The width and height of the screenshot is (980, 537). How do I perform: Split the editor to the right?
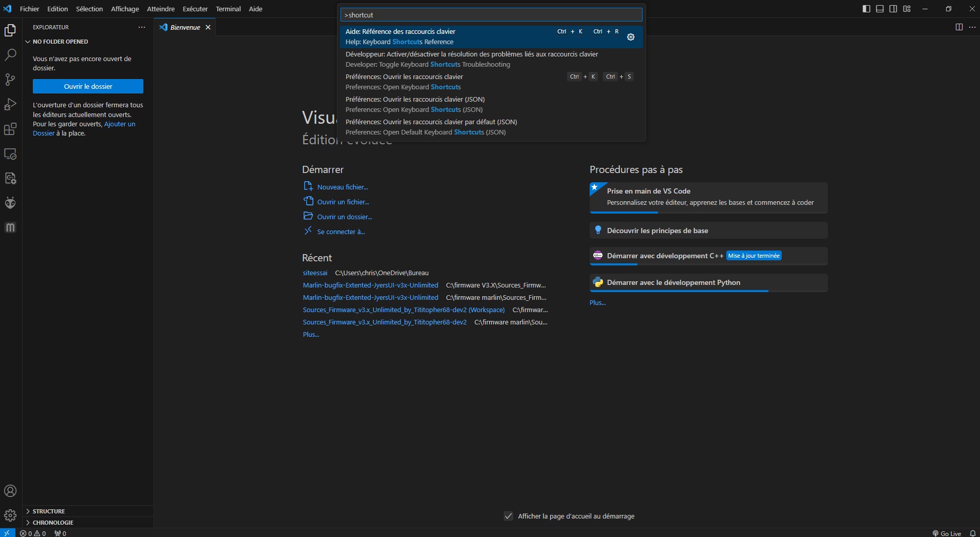pos(959,27)
